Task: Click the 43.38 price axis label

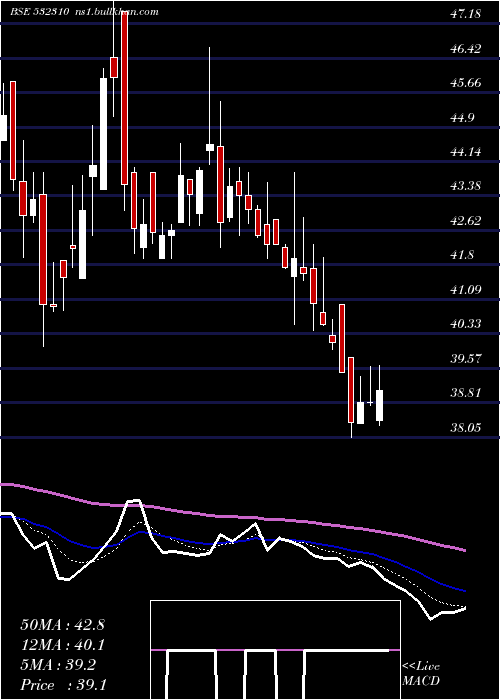Action: (465, 186)
